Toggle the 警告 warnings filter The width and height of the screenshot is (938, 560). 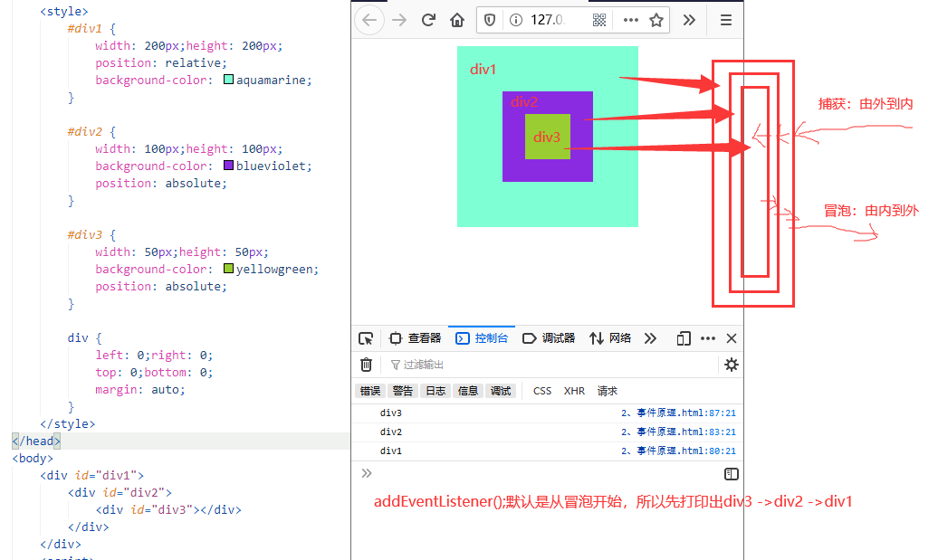pyautogui.click(x=403, y=391)
